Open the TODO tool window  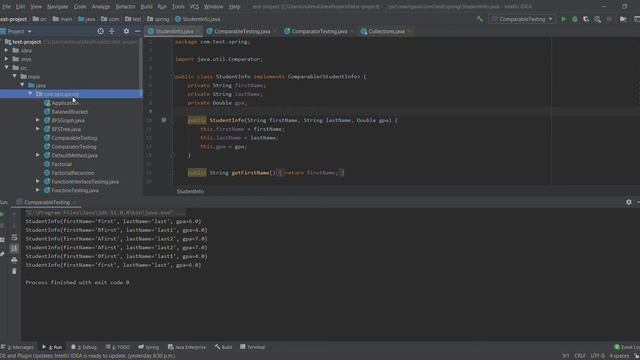pos(118,347)
